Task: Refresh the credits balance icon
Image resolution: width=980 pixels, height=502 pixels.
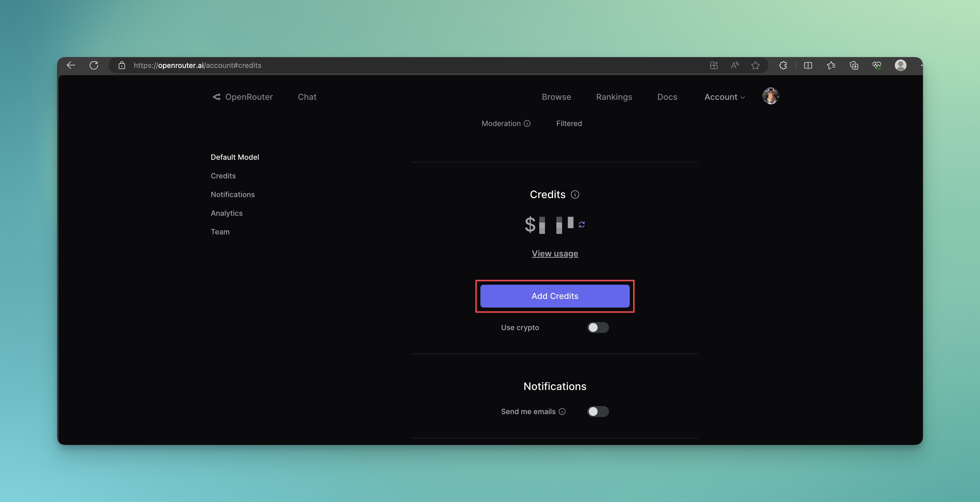Action: (582, 225)
